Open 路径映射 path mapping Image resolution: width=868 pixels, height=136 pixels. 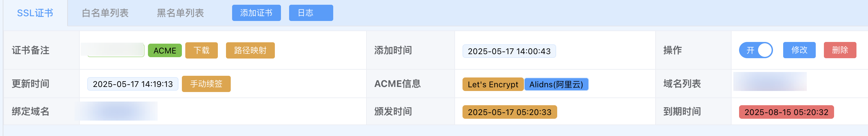(250, 50)
